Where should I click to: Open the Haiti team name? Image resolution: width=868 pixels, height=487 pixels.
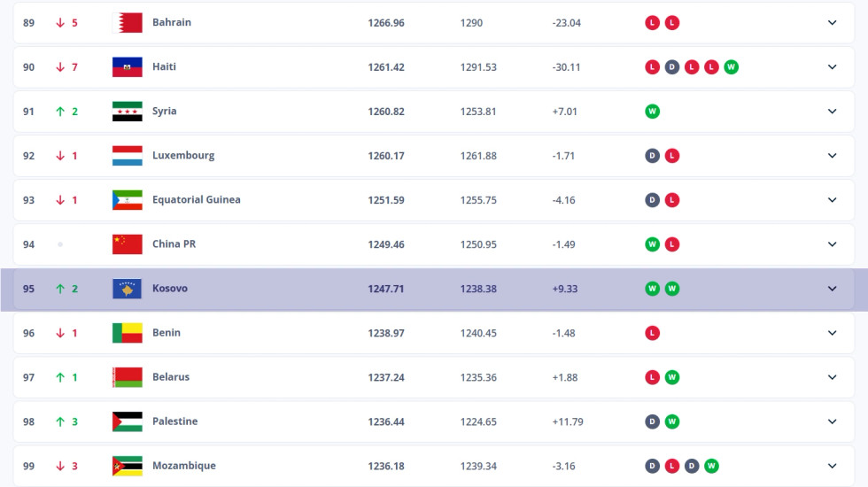pos(165,66)
